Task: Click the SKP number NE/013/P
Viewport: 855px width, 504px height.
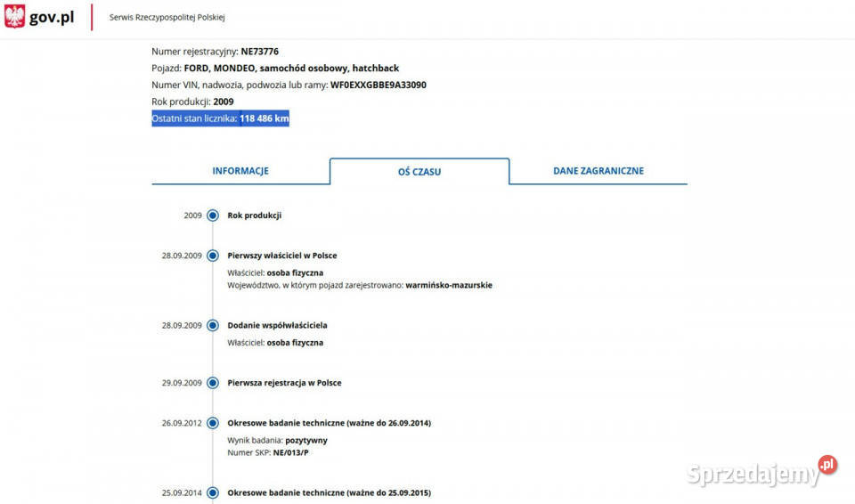Action: (x=290, y=452)
